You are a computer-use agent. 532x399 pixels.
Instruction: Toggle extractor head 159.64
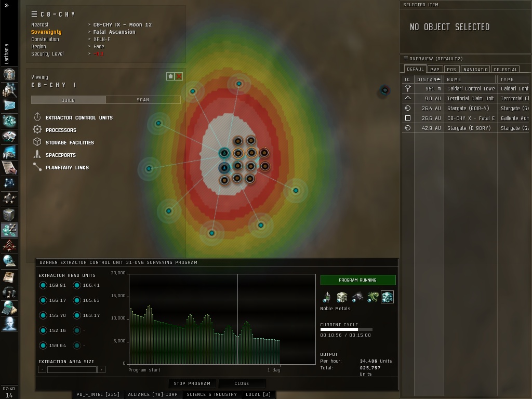43,345
